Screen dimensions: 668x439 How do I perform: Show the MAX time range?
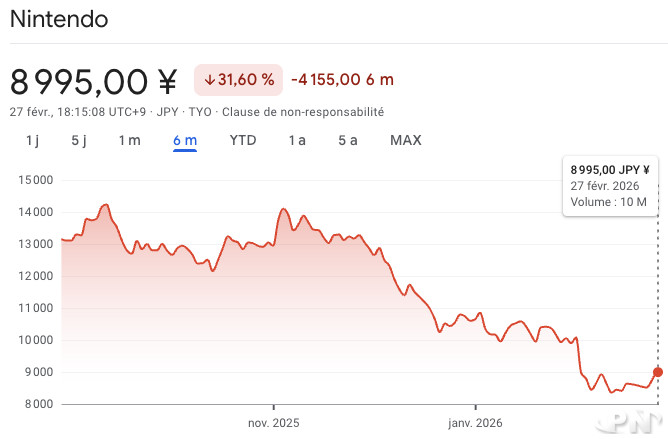tap(406, 140)
